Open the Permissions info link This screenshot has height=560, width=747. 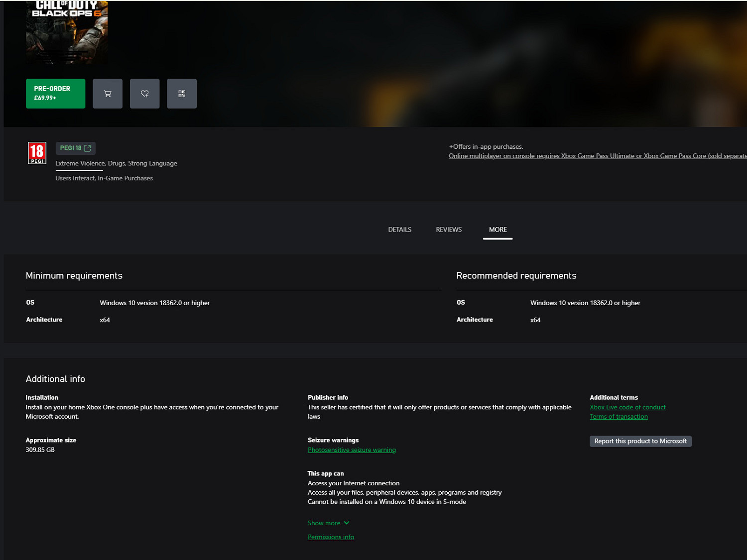pyautogui.click(x=331, y=537)
